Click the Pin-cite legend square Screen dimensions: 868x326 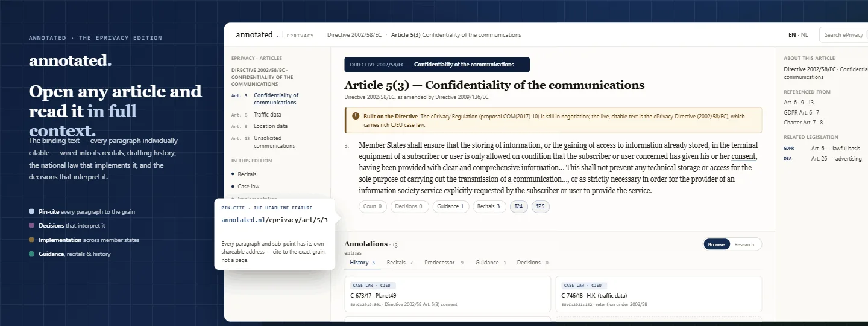click(x=31, y=212)
